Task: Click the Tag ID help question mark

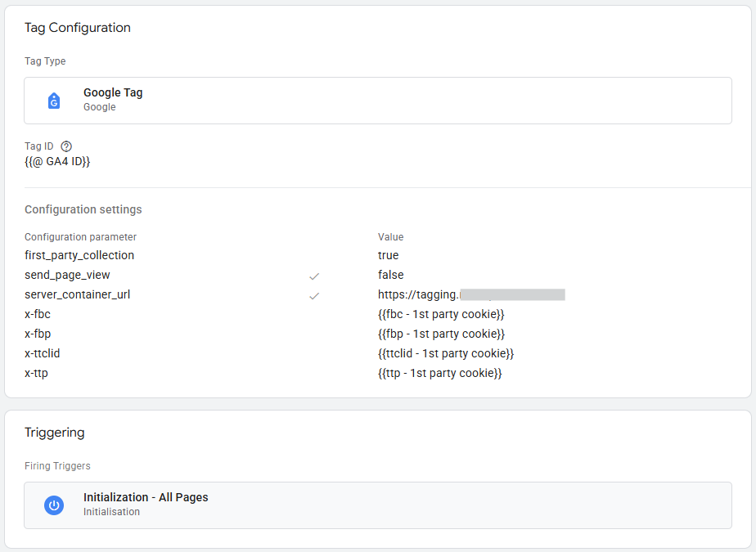Action: pos(67,146)
